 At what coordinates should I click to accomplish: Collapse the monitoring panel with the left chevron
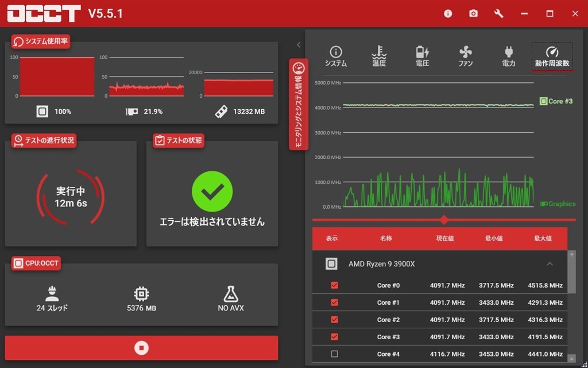click(299, 45)
